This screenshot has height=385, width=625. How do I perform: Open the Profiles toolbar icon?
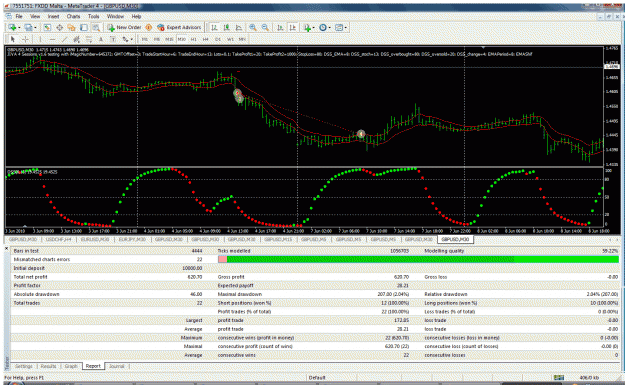point(28,28)
